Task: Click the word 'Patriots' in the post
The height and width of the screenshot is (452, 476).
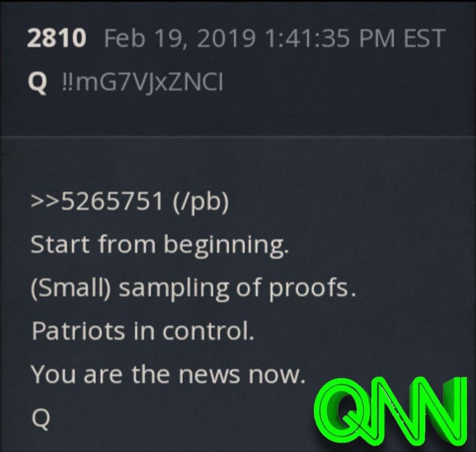Action: point(78,330)
